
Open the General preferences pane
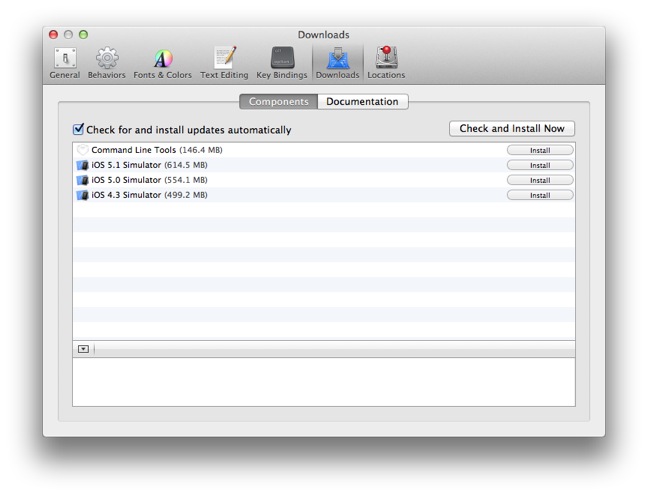[x=64, y=62]
